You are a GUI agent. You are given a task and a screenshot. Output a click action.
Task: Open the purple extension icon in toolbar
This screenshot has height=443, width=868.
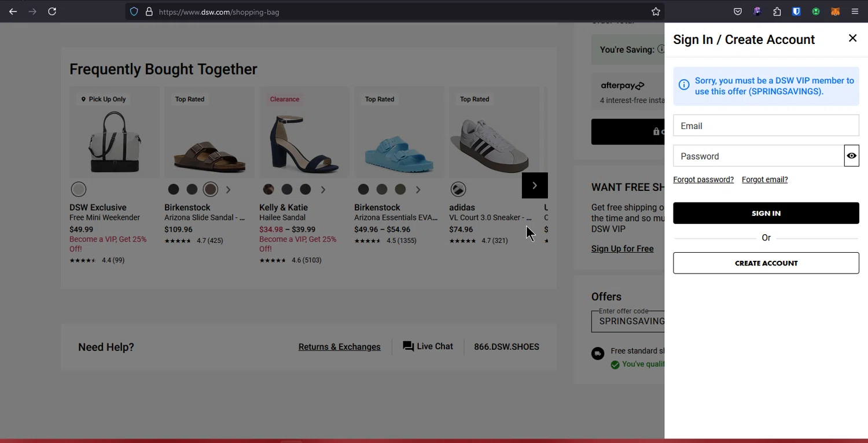point(757,12)
